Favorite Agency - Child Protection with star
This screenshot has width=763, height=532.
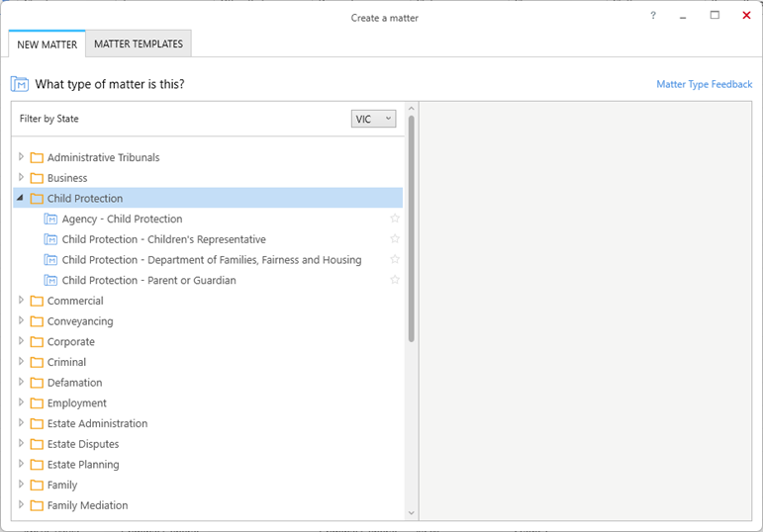tap(395, 219)
